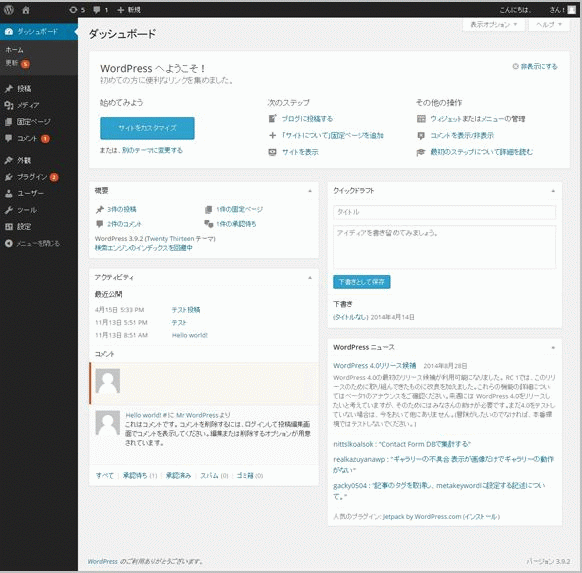Open the WordPress logo menu
Screen dimensions: 582x573
[9, 10]
